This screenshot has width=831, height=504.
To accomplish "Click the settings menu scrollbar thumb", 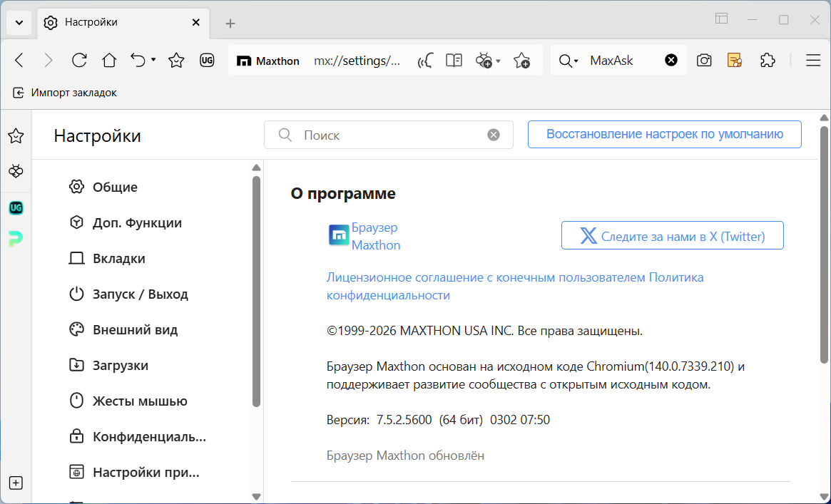I will coord(257,291).
